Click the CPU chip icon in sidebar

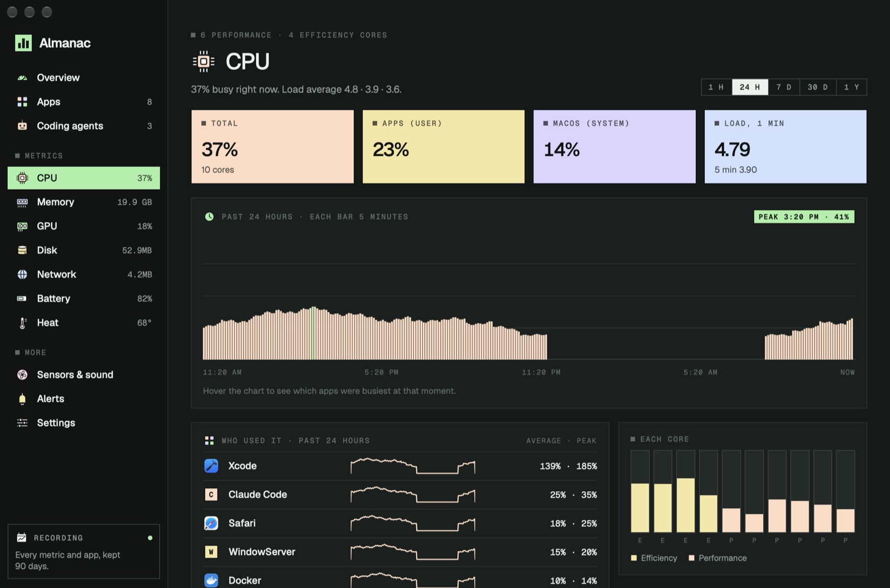click(x=22, y=178)
